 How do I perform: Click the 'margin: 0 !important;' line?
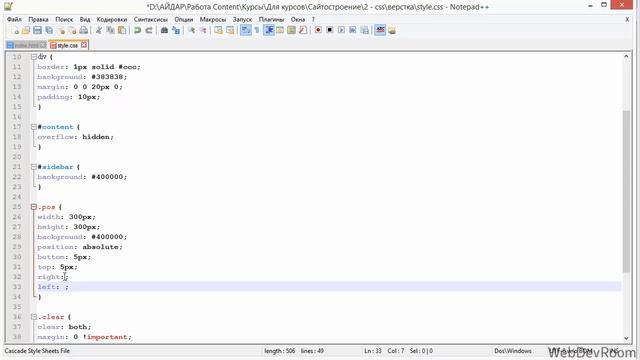click(84, 337)
